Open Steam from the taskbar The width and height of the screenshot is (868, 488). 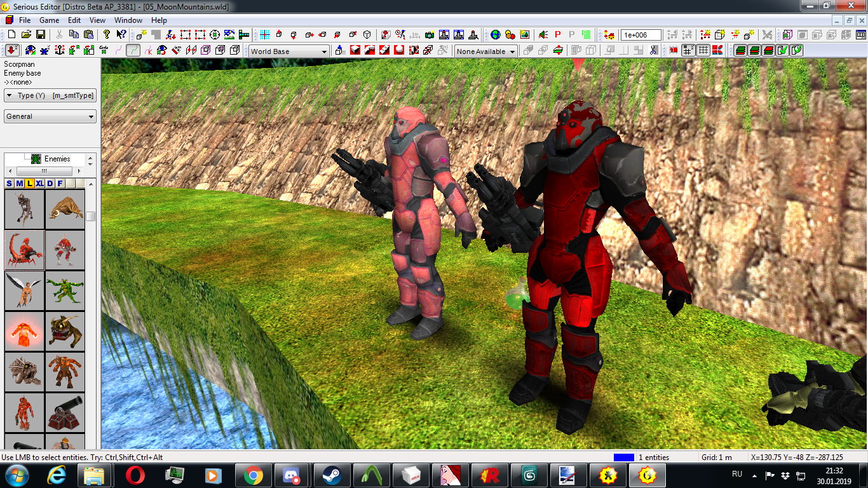pos(331,475)
